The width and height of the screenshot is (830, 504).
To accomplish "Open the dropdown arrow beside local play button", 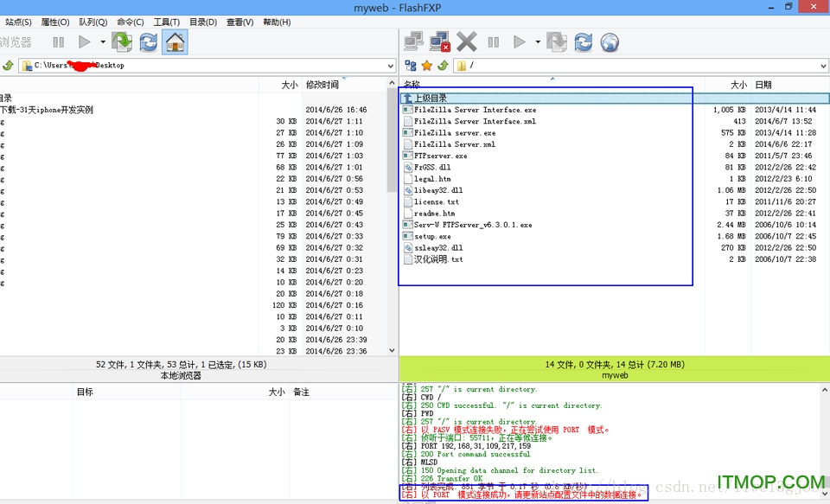I will pos(103,41).
